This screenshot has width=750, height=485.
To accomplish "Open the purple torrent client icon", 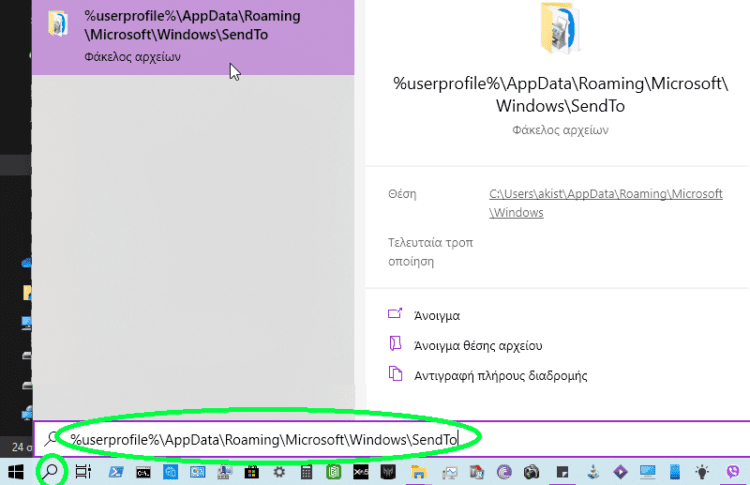I will pos(504,472).
